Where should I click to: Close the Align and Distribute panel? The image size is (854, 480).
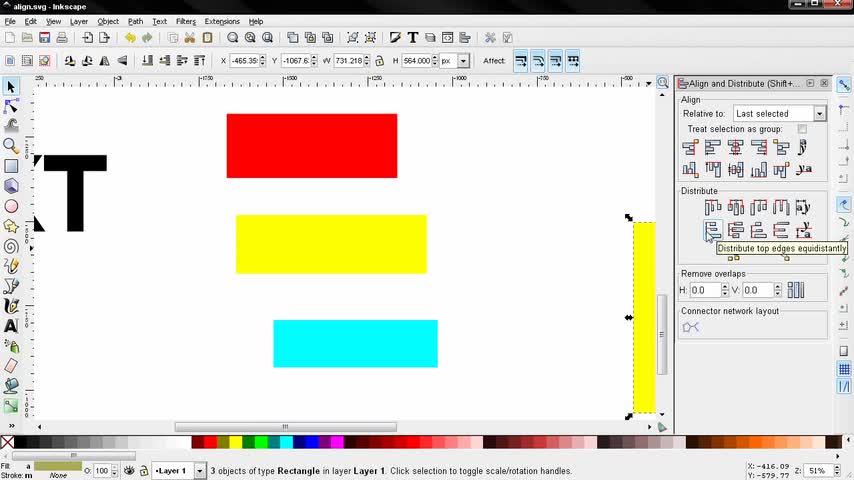coord(824,83)
